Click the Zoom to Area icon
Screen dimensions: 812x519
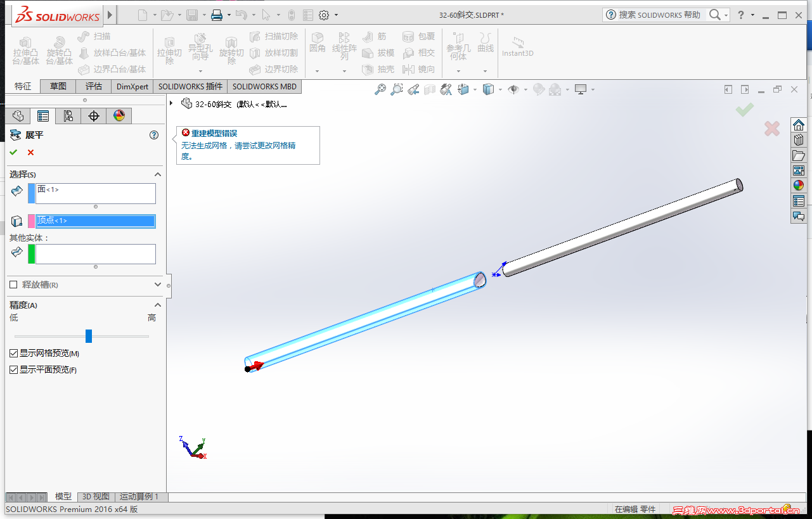pyautogui.click(x=397, y=90)
